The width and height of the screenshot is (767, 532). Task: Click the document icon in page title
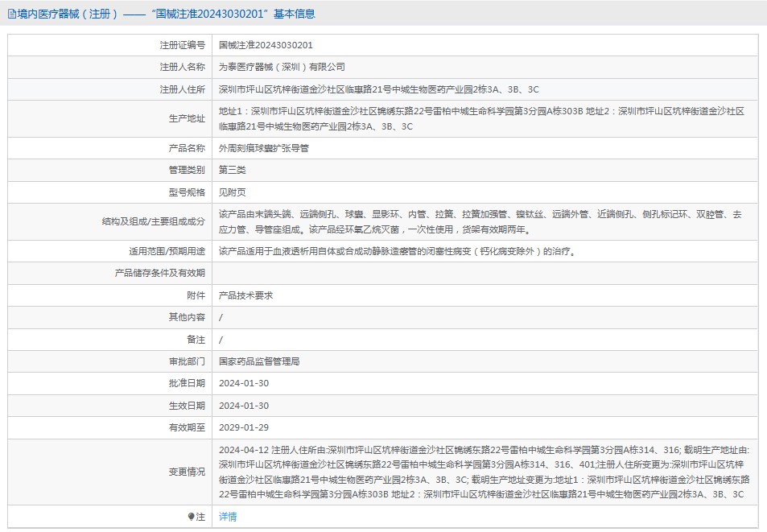point(12,14)
